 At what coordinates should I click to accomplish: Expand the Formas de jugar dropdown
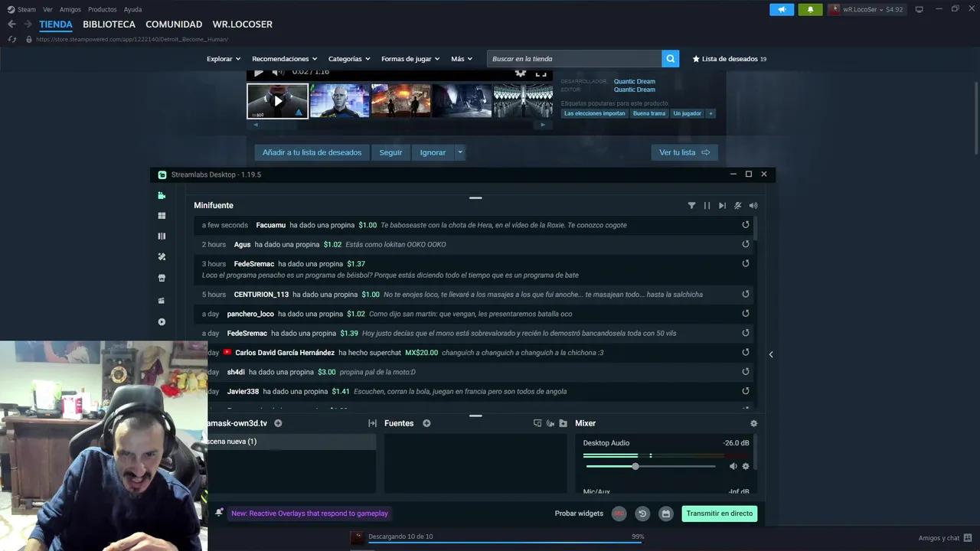pos(410,59)
